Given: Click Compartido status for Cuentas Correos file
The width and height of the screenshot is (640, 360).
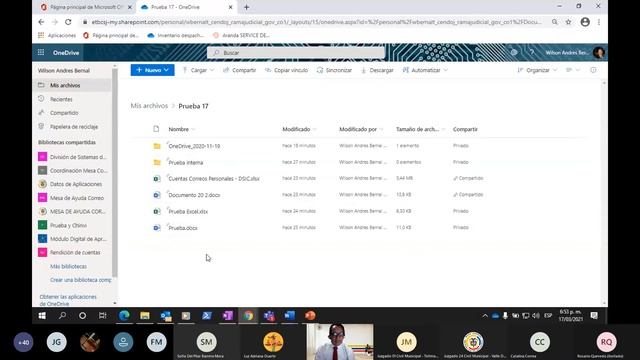Looking at the screenshot, I should (468, 178).
